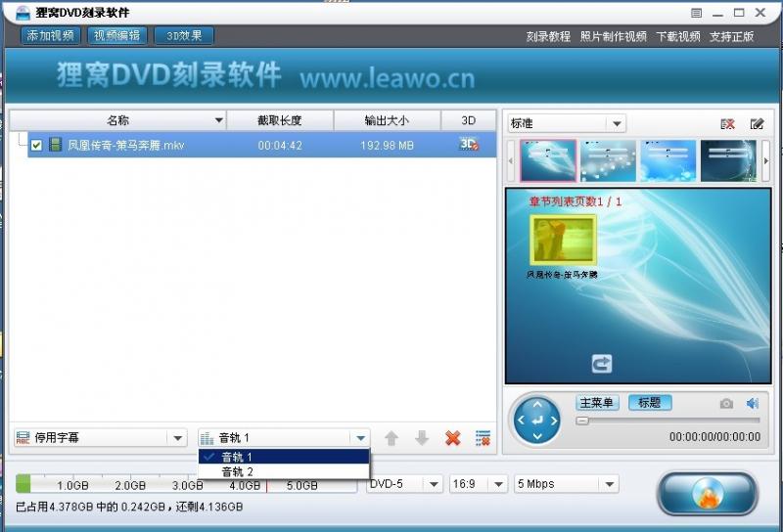Mute the preview with the speaker icon
Screen dimensions: 783x532
(x=753, y=403)
